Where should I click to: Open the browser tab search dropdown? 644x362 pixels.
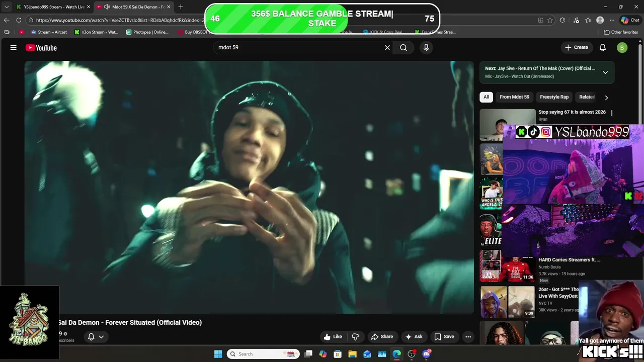pyautogui.click(x=6, y=7)
